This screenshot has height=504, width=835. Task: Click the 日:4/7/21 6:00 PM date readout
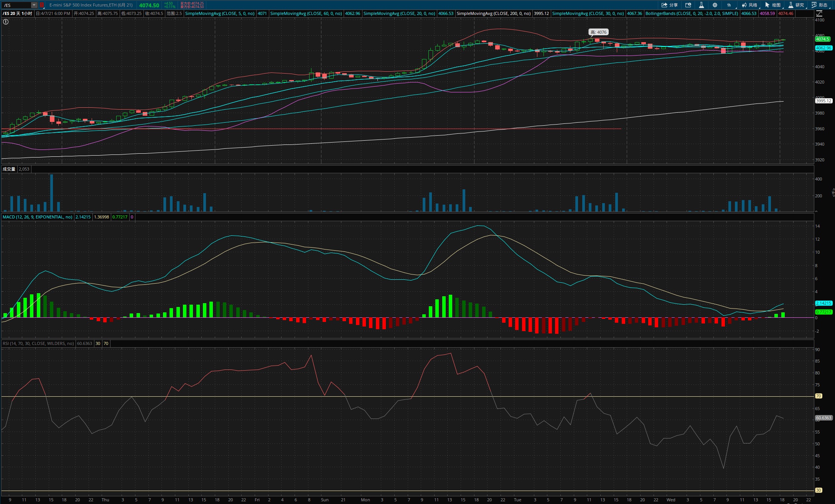[53, 13]
